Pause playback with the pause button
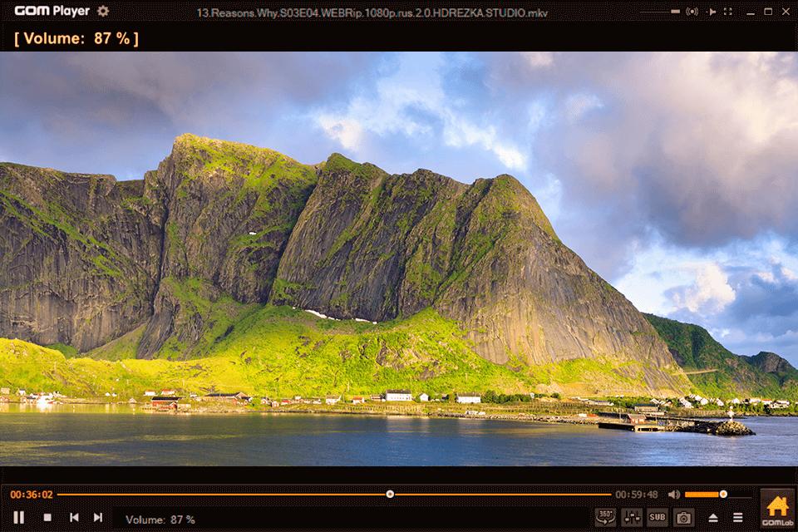 click(x=19, y=517)
